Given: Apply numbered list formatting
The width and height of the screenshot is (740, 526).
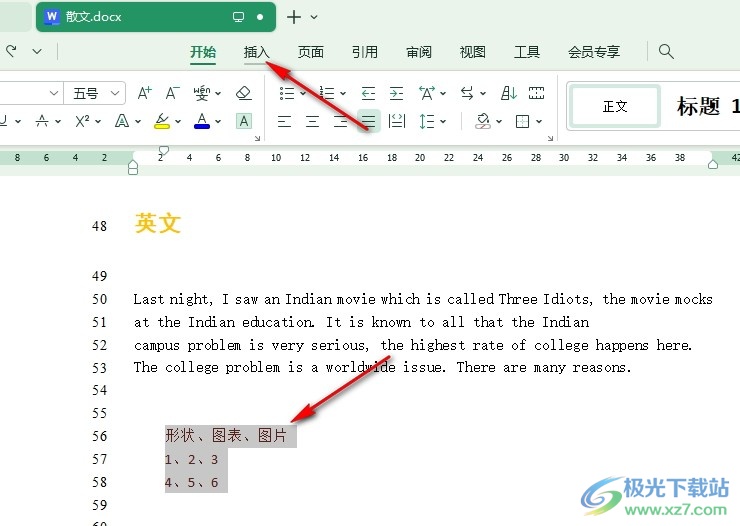Looking at the screenshot, I should coord(327,93).
